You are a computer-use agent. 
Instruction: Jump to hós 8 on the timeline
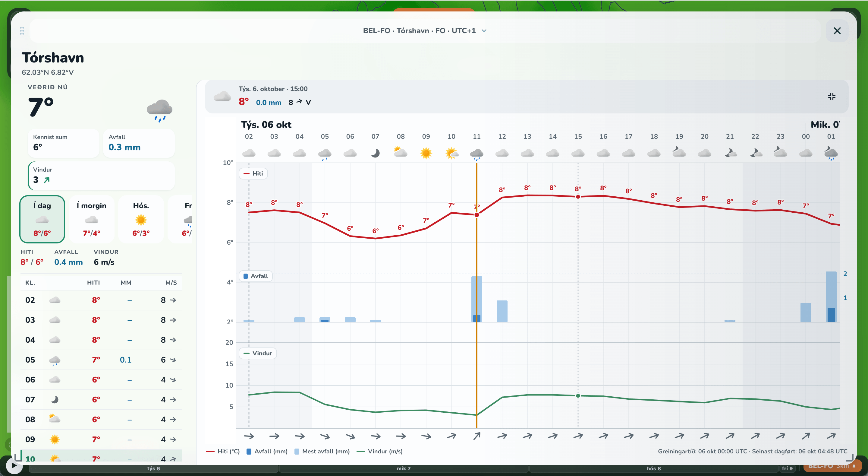[x=654, y=468]
